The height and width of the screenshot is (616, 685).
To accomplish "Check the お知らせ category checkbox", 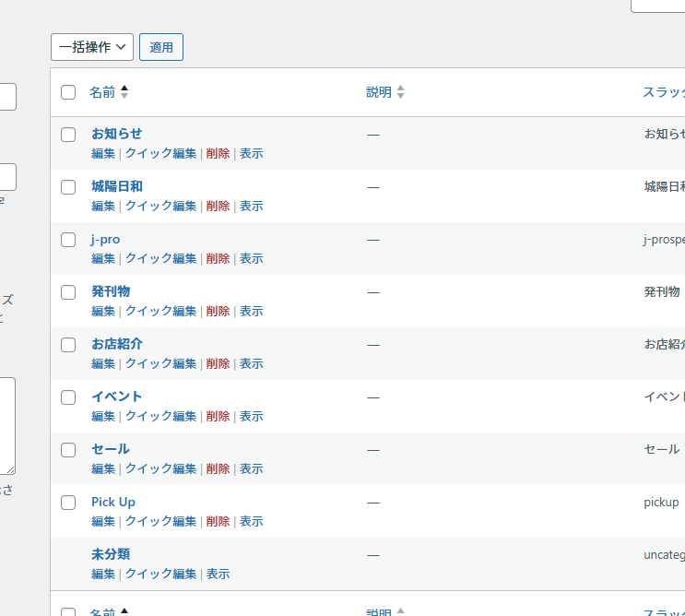I will coord(68,135).
